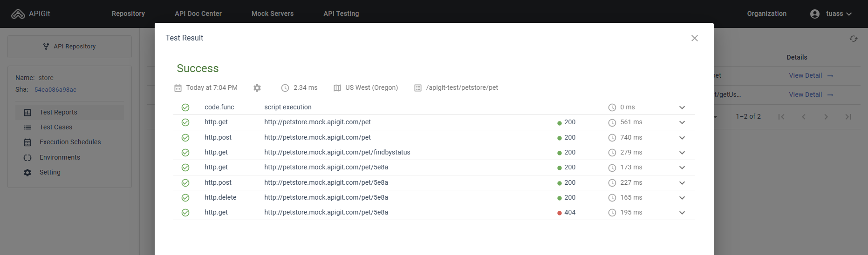868x255 pixels.
Task: Click the Test Reports chart icon
Action: (27, 113)
